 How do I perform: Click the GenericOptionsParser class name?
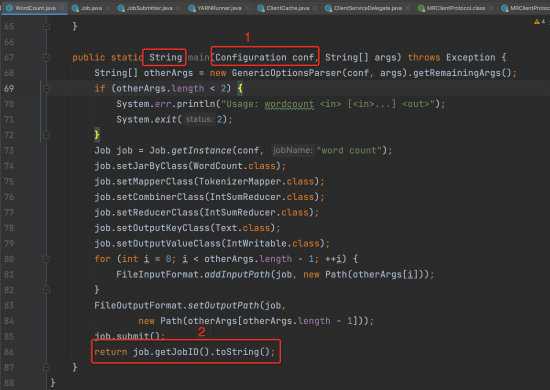pos(287,73)
